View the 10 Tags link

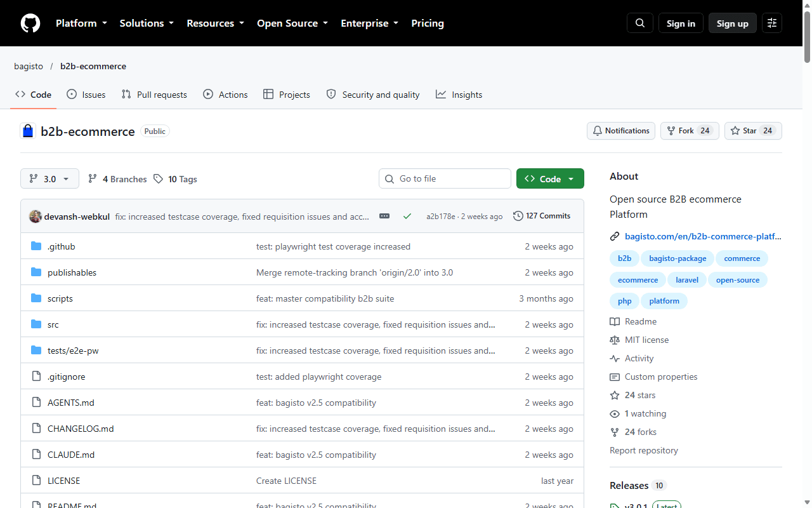(x=176, y=179)
